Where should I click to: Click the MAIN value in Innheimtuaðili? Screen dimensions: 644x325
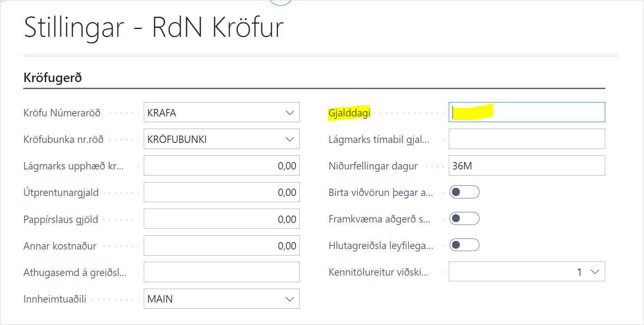coord(160,299)
